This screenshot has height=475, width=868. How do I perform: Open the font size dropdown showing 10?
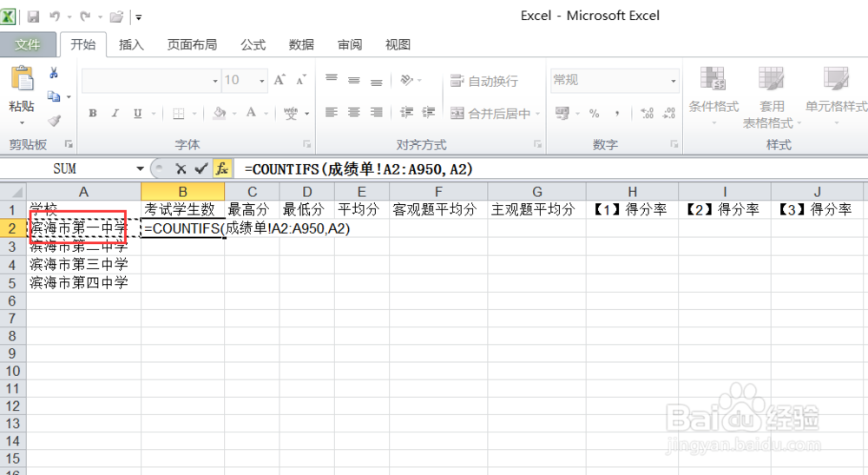coord(262,81)
